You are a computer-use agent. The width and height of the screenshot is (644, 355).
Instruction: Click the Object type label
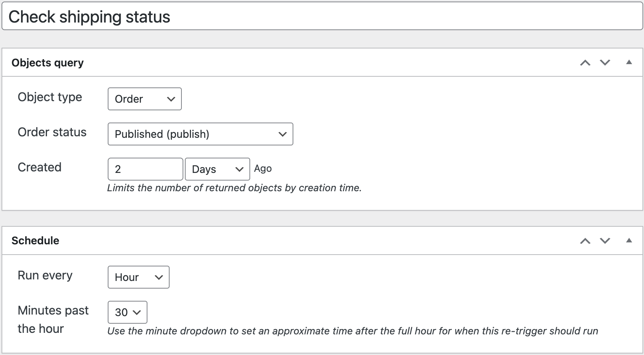tap(50, 97)
